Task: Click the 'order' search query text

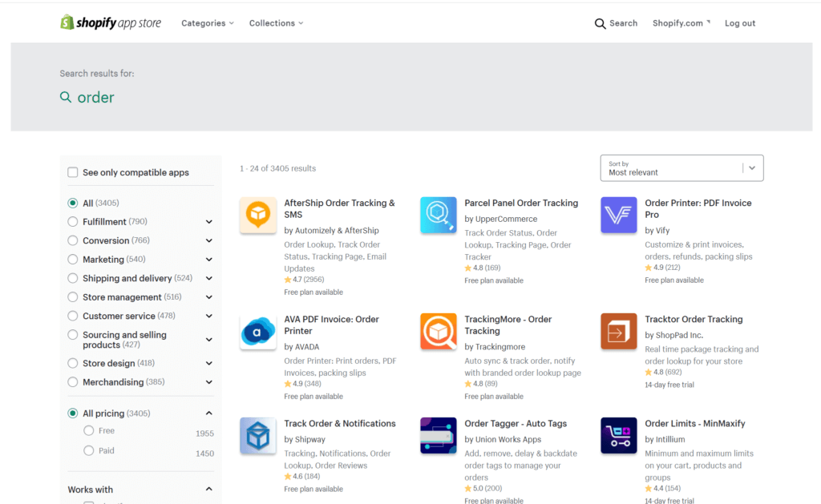Action: [96, 97]
